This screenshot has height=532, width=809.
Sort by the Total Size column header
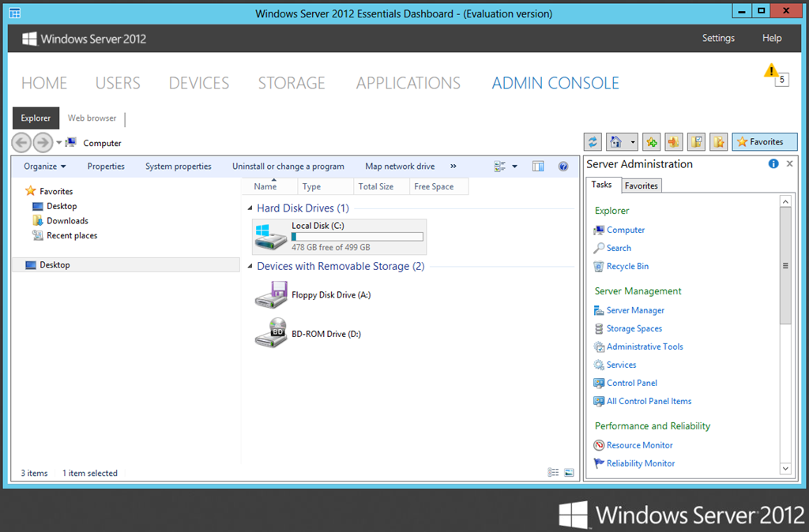381,186
